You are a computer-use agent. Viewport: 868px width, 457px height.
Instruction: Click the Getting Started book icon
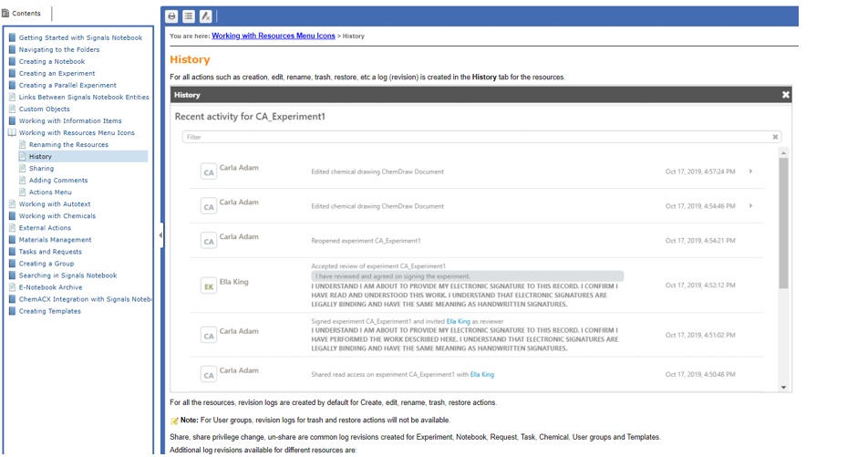tap(12, 37)
